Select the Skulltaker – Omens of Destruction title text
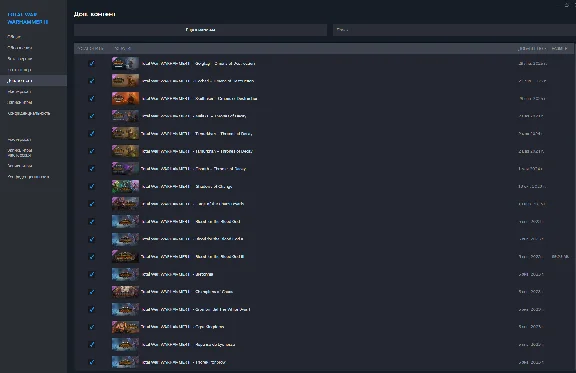This screenshot has width=576, height=373. point(199,98)
